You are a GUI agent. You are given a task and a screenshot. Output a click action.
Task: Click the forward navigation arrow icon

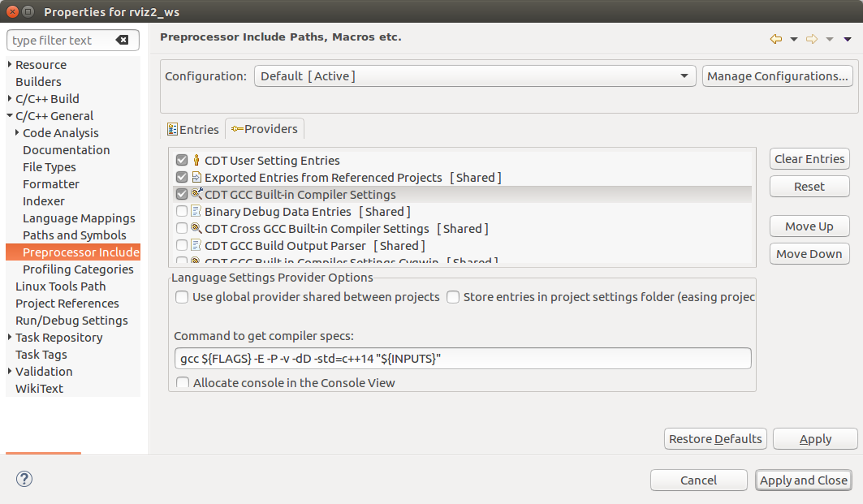click(811, 39)
